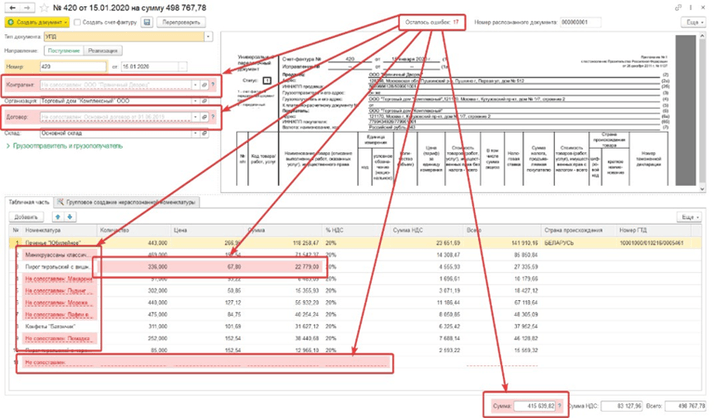This screenshot has width=714, height=418.
Task: Expand the Договор dropdown arrow
Action: coord(195,117)
